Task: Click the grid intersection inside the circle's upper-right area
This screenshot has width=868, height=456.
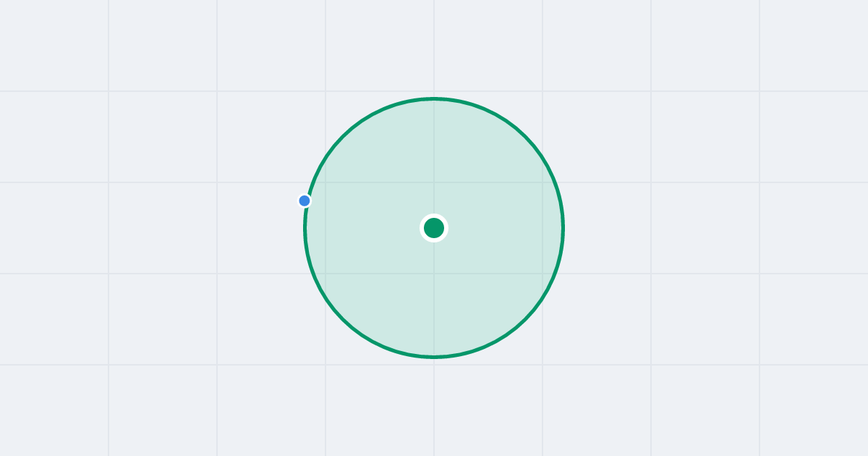Action: 542,182
